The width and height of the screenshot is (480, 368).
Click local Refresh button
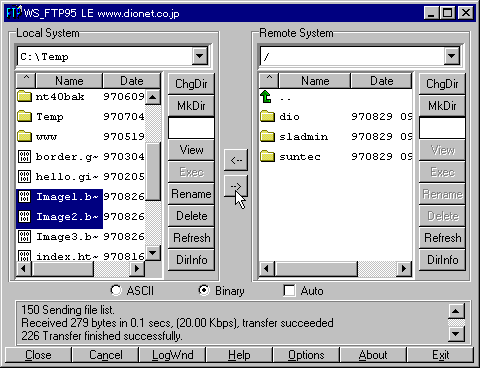(191, 238)
